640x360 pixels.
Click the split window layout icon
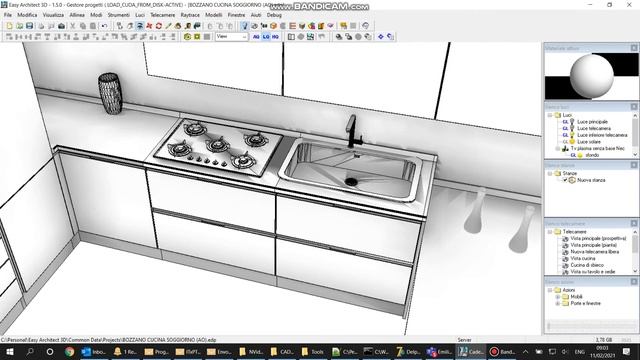291,37
